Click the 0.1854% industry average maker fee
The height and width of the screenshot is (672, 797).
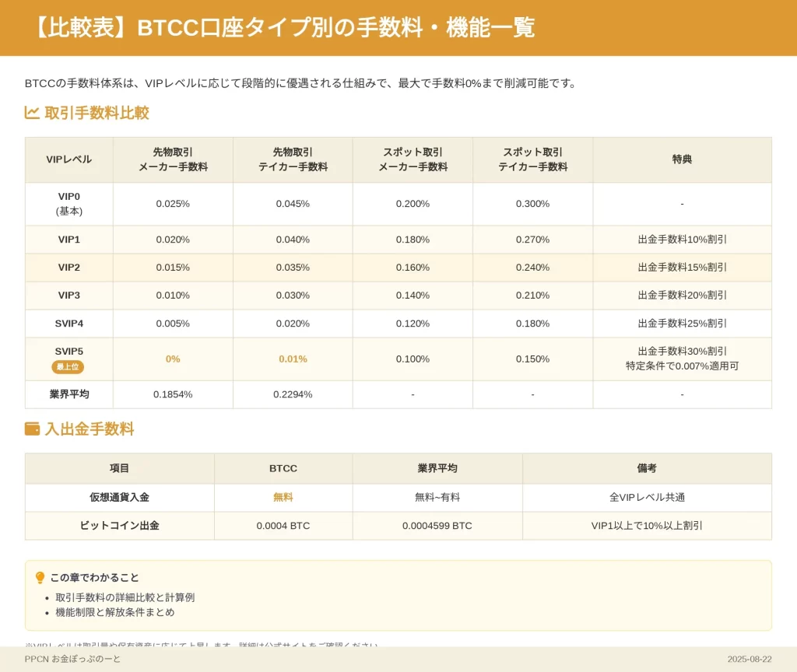(x=173, y=394)
